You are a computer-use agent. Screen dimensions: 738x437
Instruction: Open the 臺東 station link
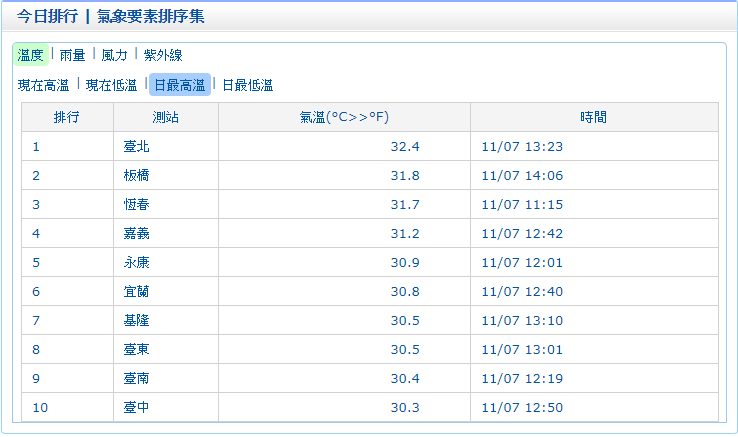(136, 349)
